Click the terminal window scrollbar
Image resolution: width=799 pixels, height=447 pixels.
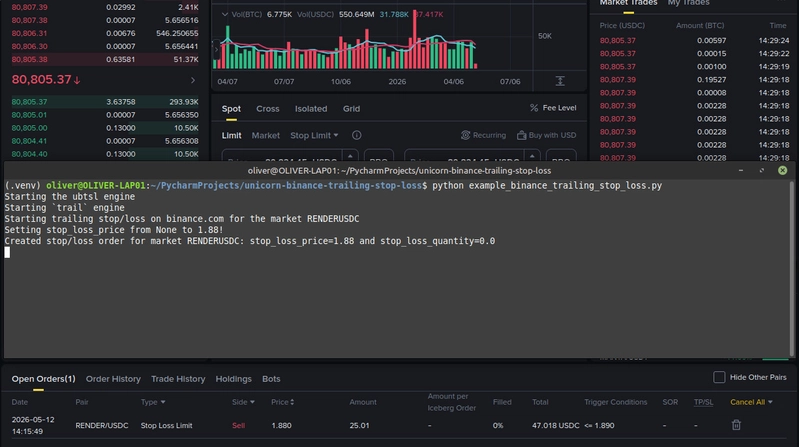click(791, 269)
